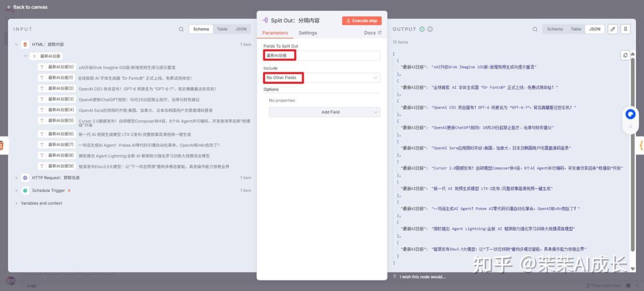Collapse the HTML: 提取内容 tree node
Screen dimensions: 644x291
click(x=16, y=45)
